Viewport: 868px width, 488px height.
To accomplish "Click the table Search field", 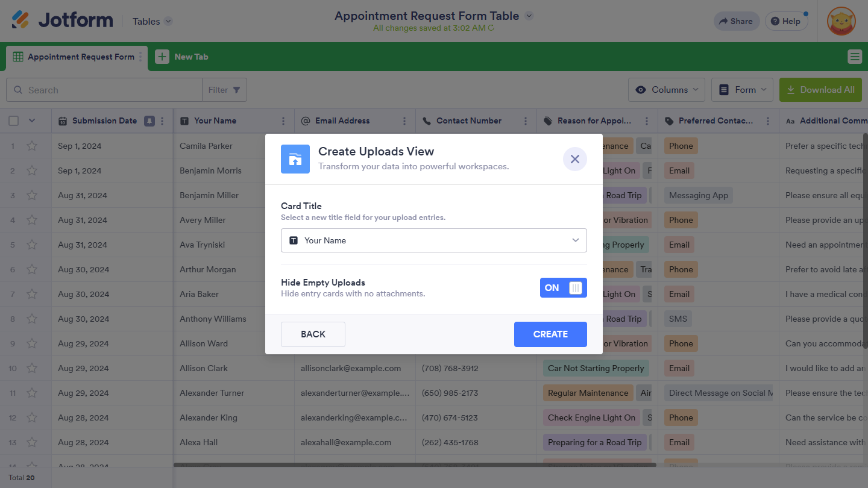I will click(104, 90).
